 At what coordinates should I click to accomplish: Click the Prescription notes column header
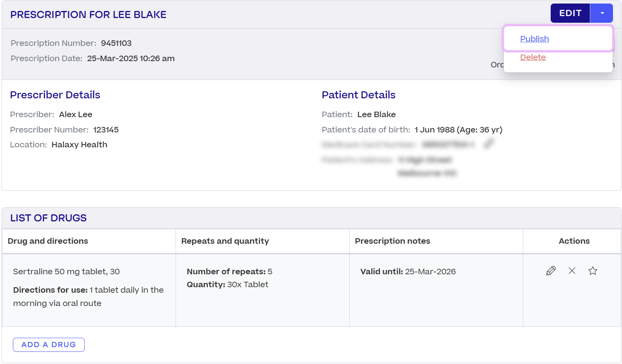(392, 241)
